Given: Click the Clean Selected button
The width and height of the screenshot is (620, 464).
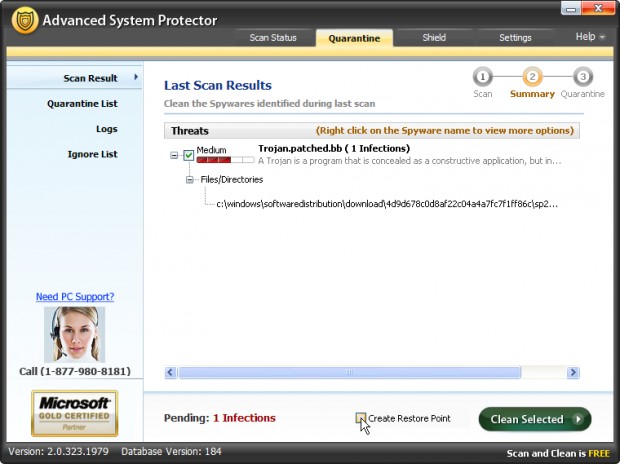Looking at the screenshot, I should (x=535, y=419).
